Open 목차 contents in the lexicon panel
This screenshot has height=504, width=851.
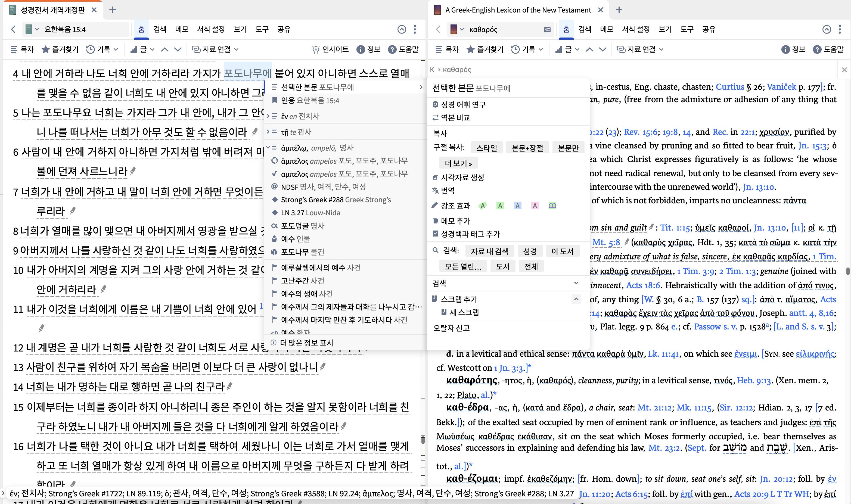447,49
